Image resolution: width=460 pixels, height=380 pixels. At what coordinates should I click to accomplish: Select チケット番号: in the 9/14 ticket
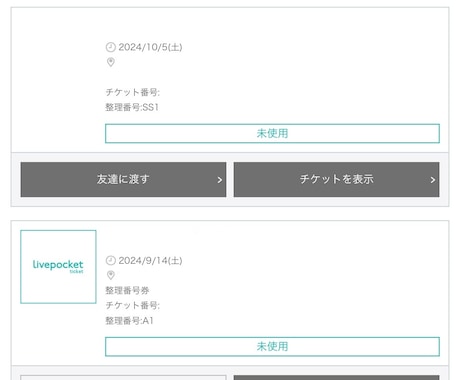133,305
